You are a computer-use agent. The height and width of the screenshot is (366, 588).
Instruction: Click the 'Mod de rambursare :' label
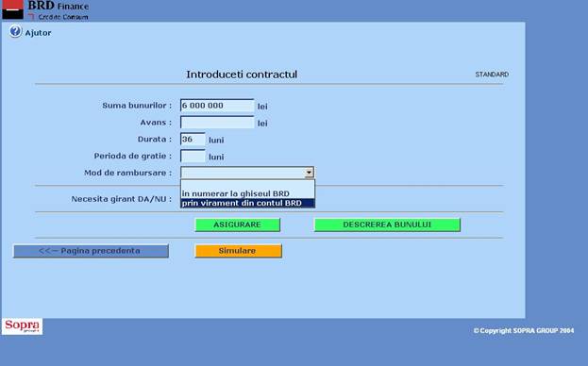tap(127, 173)
